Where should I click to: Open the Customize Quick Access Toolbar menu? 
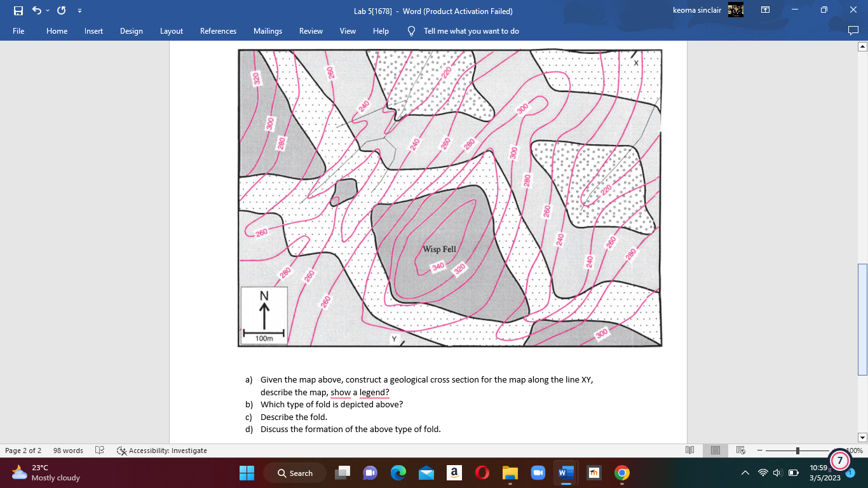[x=79, y=10]
